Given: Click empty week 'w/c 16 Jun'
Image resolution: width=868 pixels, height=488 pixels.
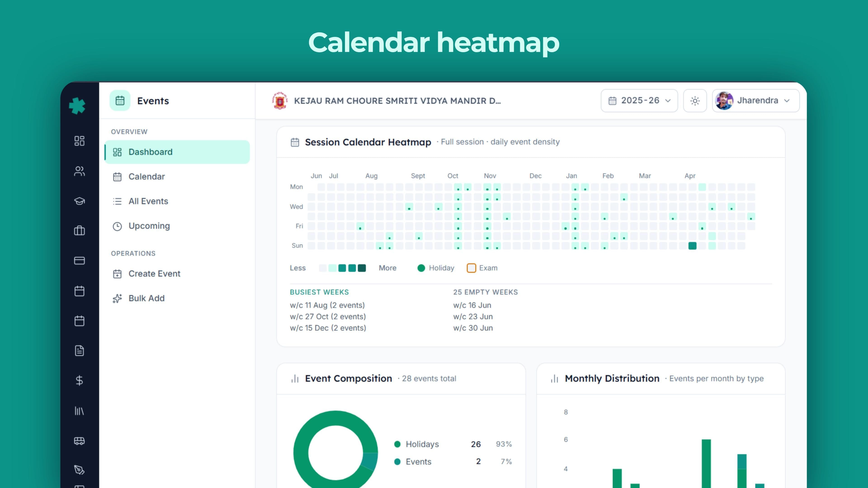Looking at the screenshot, I should 472,305.
